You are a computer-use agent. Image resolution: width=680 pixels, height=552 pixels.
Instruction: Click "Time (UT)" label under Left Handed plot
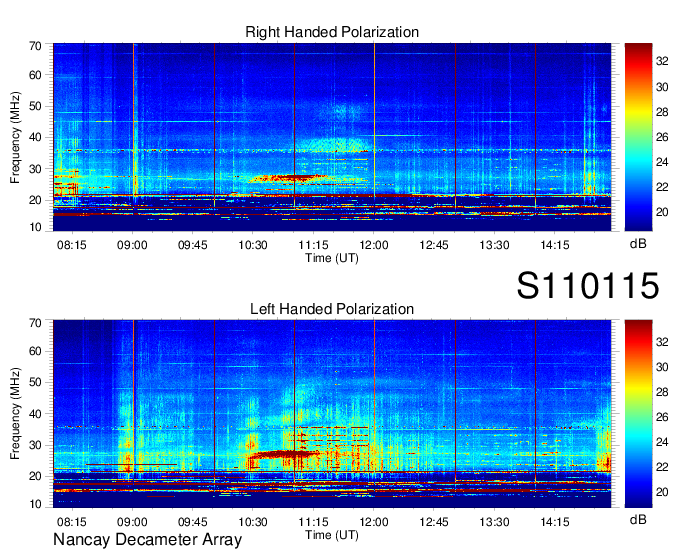coord(332,535)
